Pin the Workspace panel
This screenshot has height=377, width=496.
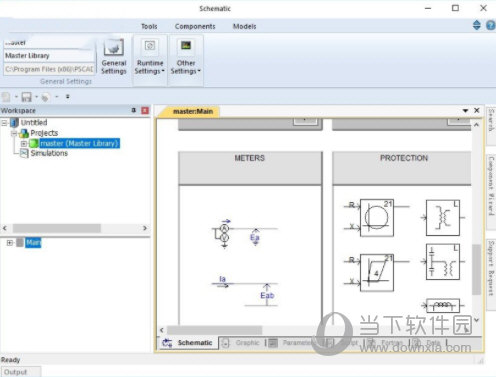coord(134,110)
